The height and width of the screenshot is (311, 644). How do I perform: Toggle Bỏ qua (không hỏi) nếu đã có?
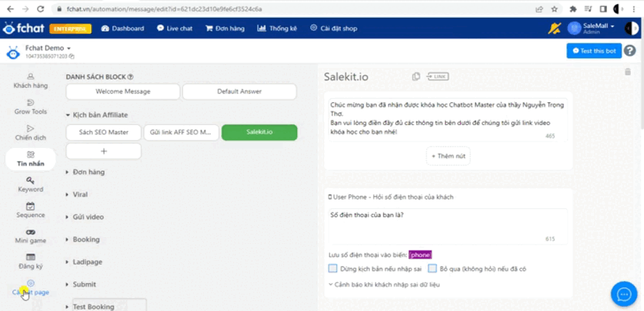click(432, 269)
